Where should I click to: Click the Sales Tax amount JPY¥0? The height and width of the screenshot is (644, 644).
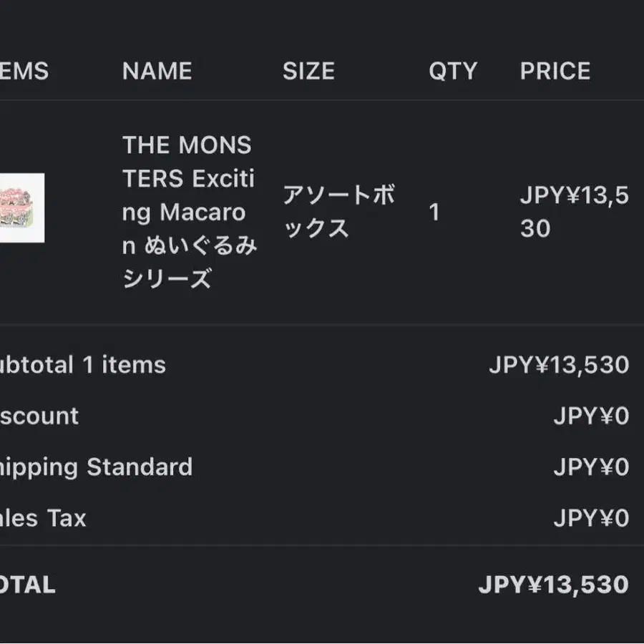click(x=592, y=518)
